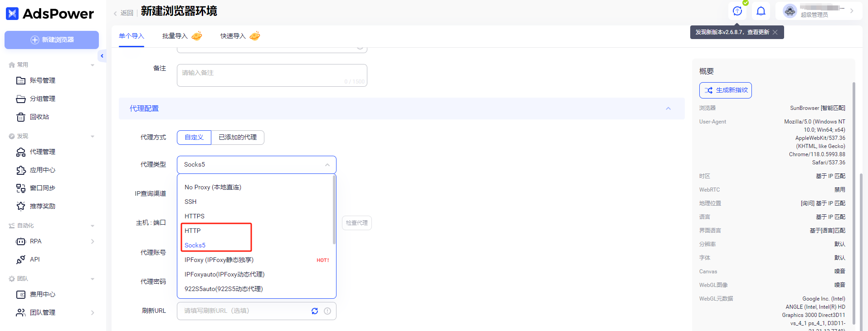Collapse the left sidebar with arrow icon

[x=102, y=56]
